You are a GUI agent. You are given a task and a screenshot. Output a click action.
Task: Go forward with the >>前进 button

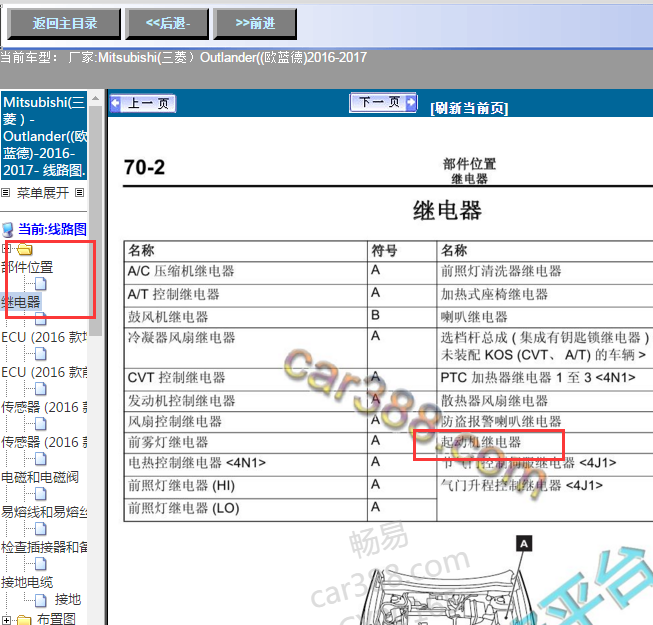255,24
